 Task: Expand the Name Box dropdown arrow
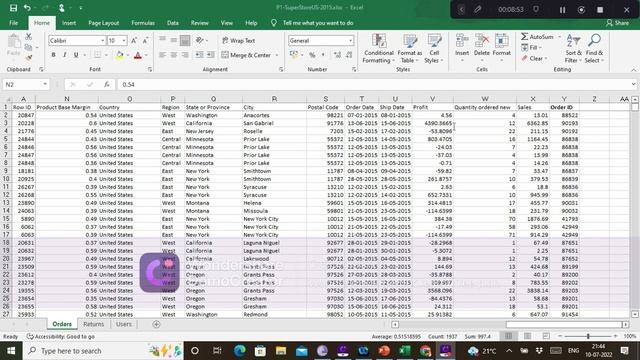pyautogui.click(x=45, y=84)
